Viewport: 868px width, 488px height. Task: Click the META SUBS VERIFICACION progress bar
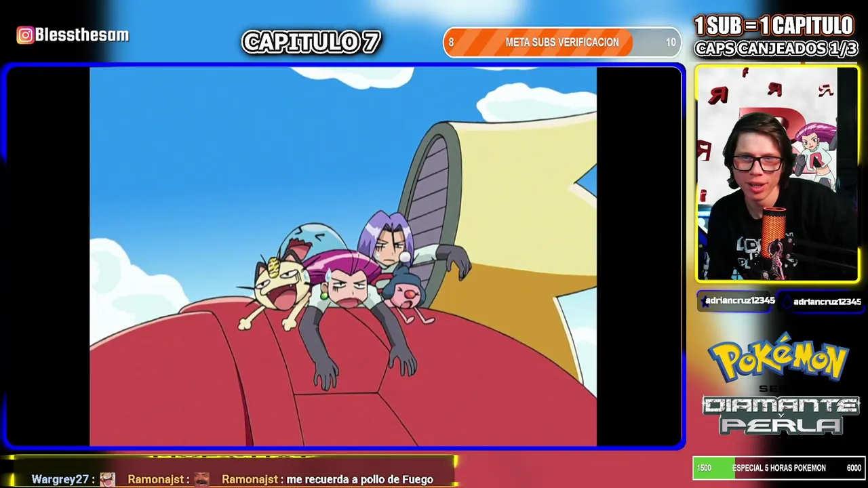click(562, 42)
